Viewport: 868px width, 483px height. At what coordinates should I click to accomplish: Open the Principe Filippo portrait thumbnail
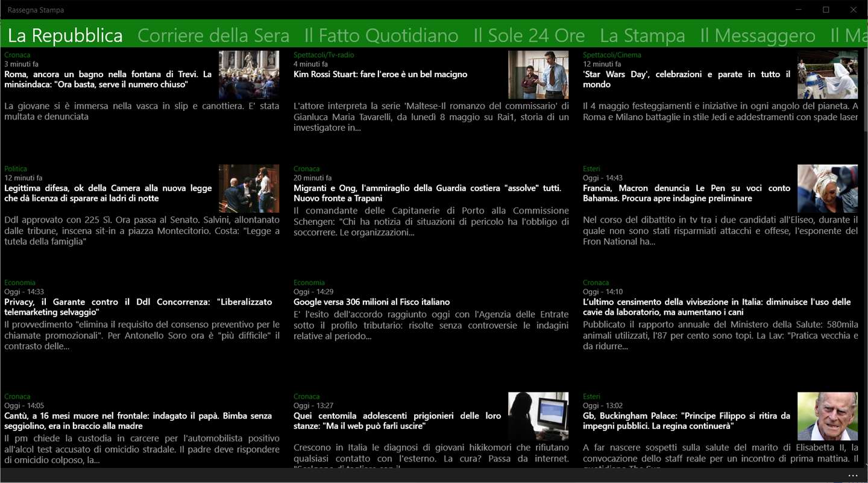click(x=828, y=417)
